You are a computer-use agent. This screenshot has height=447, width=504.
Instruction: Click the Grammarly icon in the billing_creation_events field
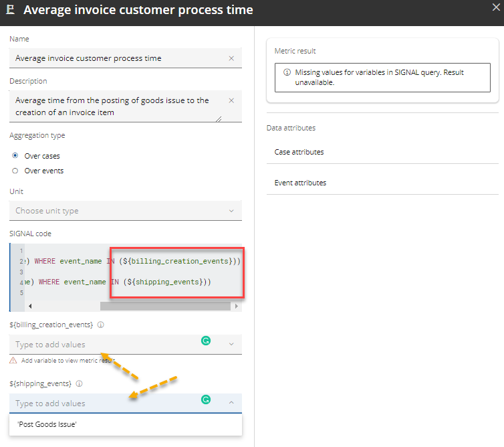click(x=206, y=341)
